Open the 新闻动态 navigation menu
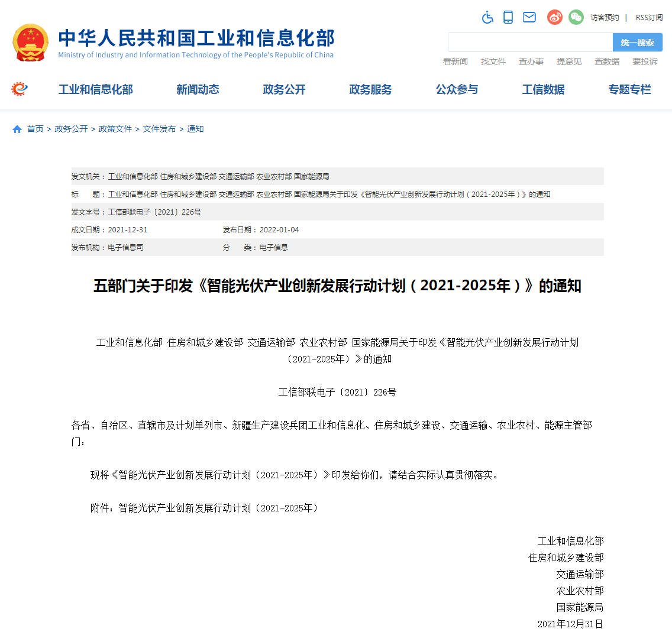Image resolution: width=672 pixels, height=632 pixels. pyautogui.click(x=198, y=89)
